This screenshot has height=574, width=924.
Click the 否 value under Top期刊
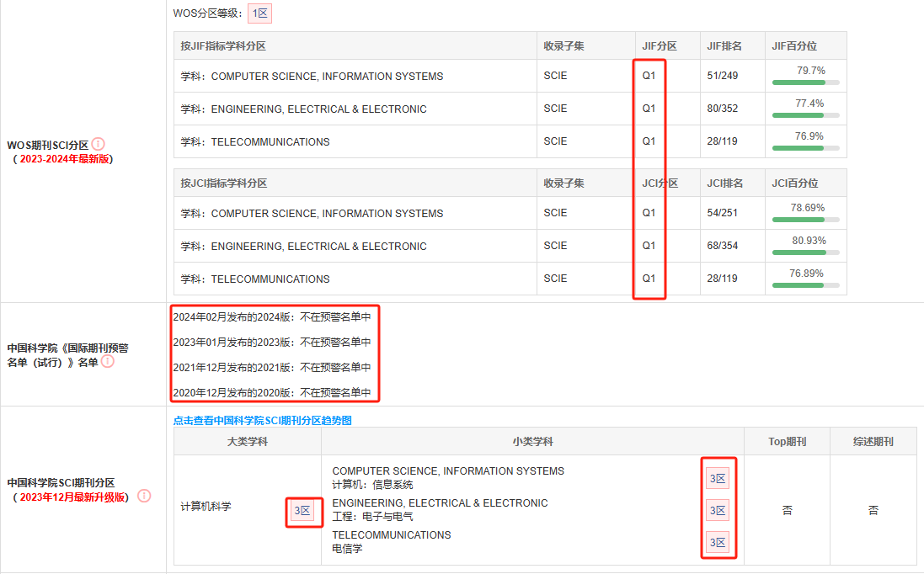(x=788, y=510)
